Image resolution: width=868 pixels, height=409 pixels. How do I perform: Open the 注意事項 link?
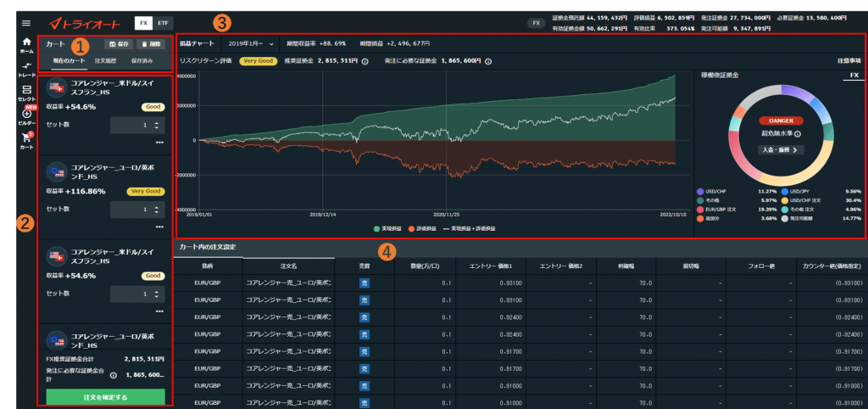click(849, 61)
